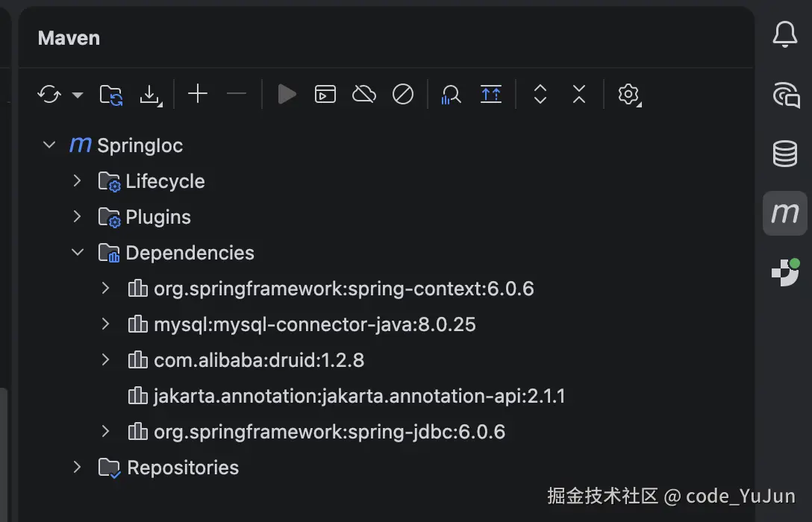Click Generate Sources and Update Folders icon

pyautogui.click(x=110, y=95)
